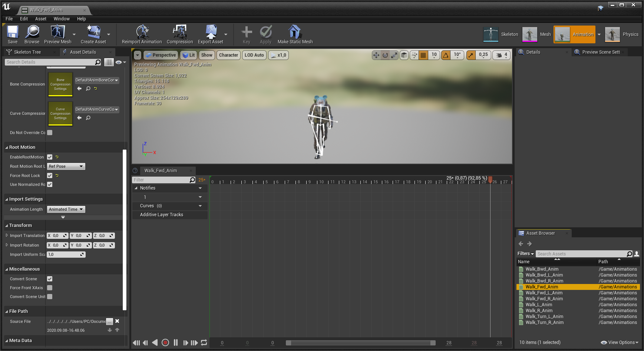The width and height of the screenshot is (644, 351).
Task: Open Animation Length dropdown
Action: coord(66,209)
